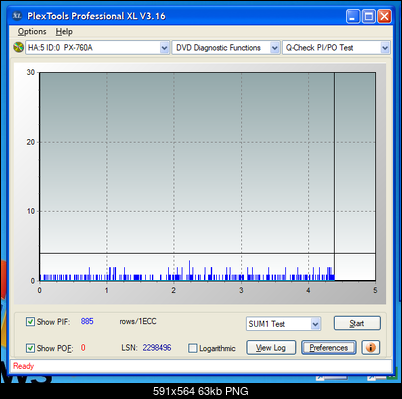Image resolution: width=402 pixels, height=399 pixels.
Task: Click the PIF value 885
Action: click(87, 321)
